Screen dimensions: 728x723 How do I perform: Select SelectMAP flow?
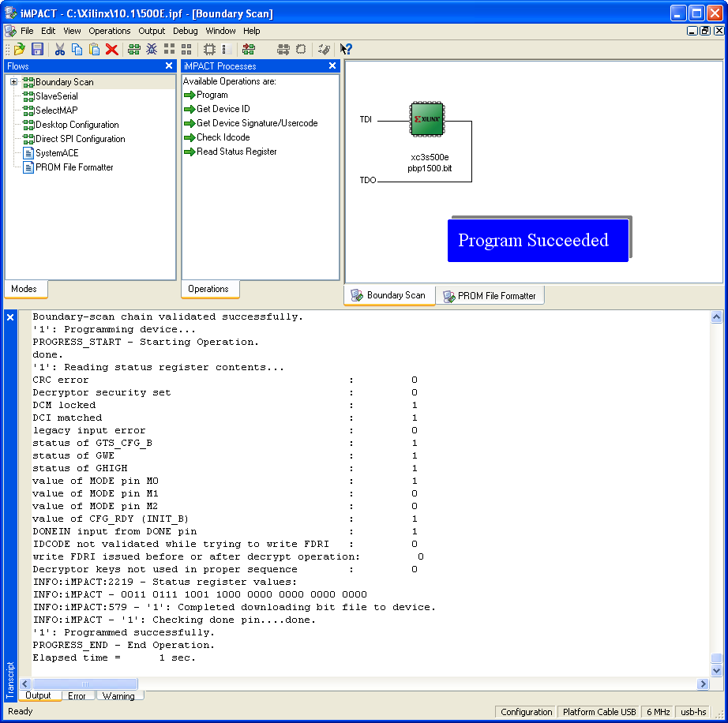(57, 111)
